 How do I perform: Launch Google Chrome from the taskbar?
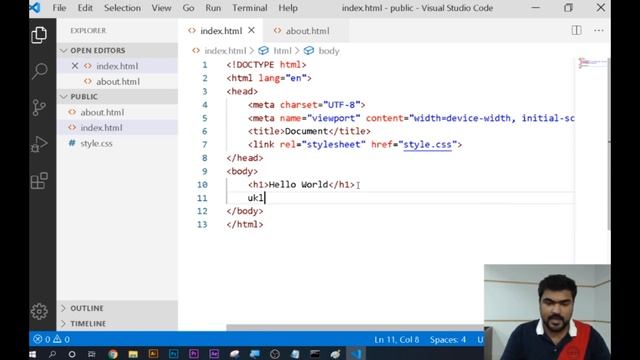tap(113, 354)
